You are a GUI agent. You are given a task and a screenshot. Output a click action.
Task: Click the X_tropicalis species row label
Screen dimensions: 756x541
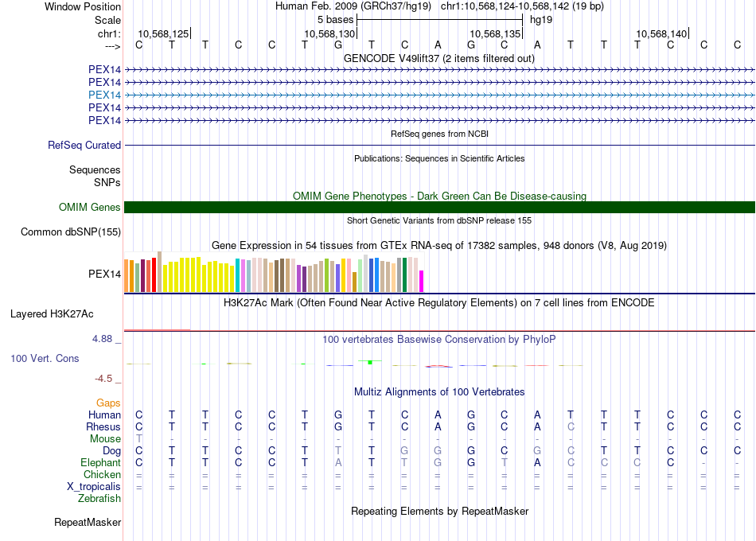click(x=94, y=487)
